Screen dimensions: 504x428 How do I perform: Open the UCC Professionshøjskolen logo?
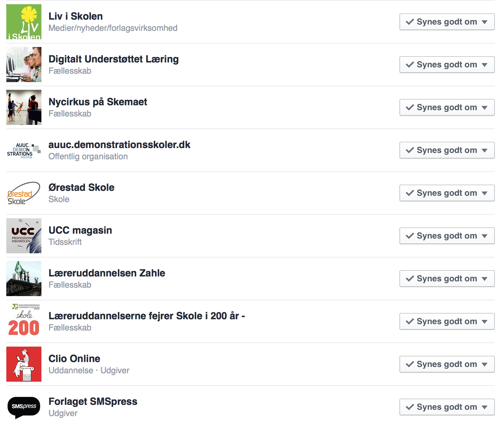point(24,236)
